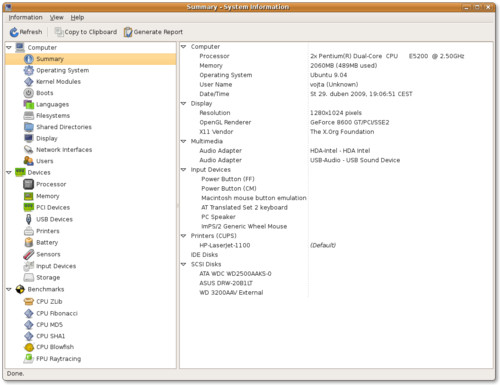The height and width of the screenshot is (385, 500).
Task: Collapse the Computer tree in sidebar
Action: (9, 48)
